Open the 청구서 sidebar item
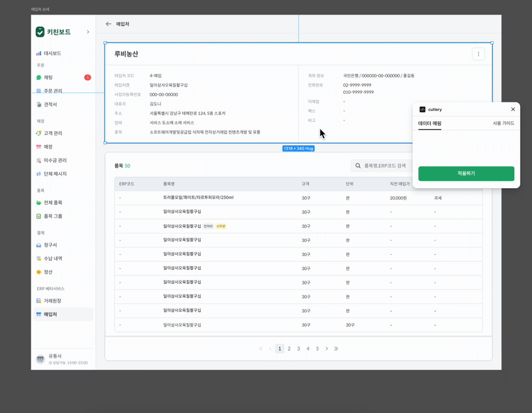 tap(51, 245)
